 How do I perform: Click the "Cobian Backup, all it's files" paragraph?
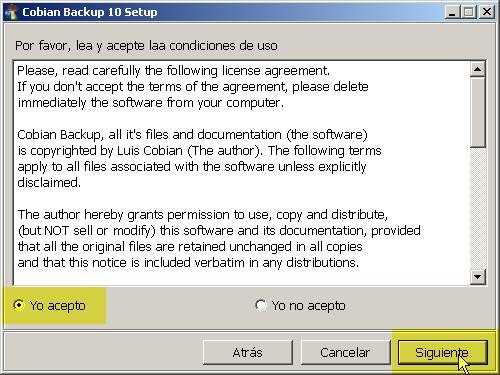(199, 159)
